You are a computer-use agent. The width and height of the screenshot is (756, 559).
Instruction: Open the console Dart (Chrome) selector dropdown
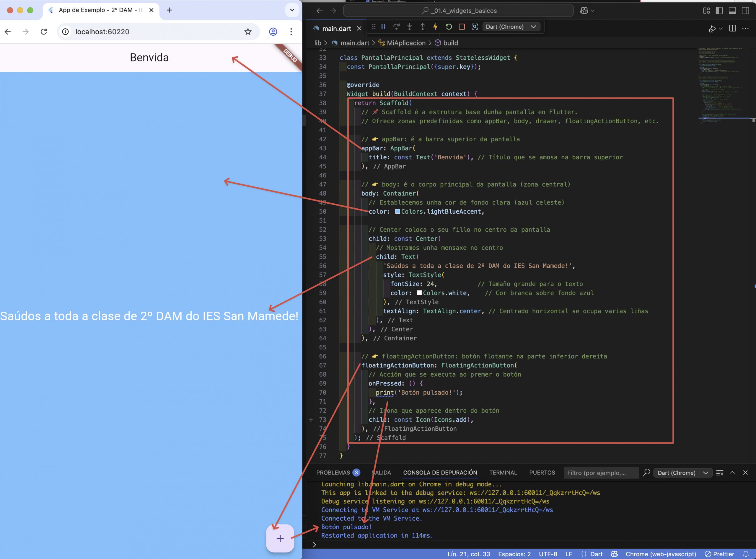682,473
